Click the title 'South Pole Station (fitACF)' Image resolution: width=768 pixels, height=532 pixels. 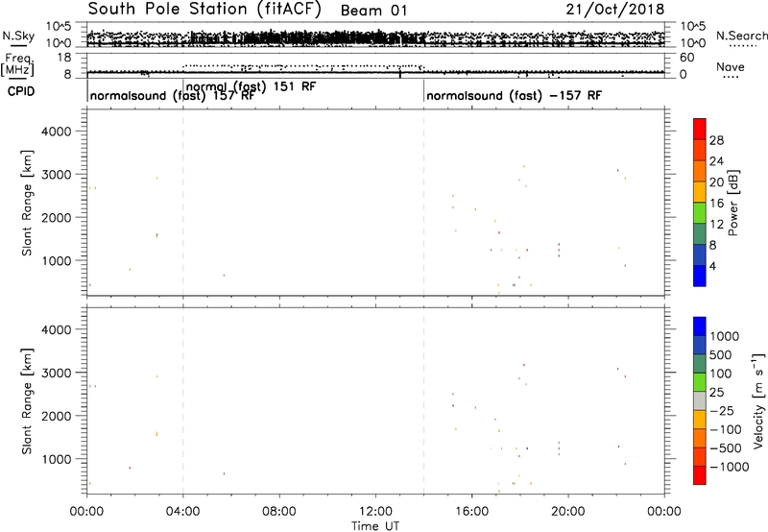[204, 10]
